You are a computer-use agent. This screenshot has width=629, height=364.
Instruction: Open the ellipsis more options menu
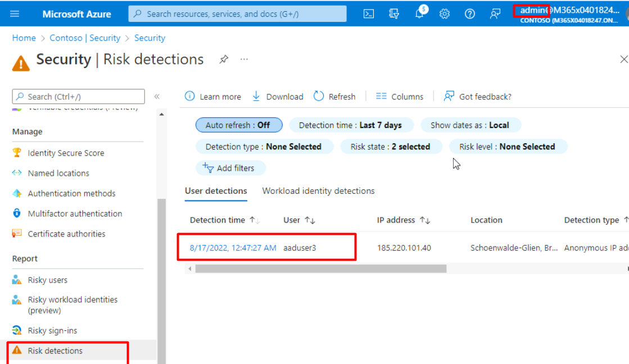244,60
